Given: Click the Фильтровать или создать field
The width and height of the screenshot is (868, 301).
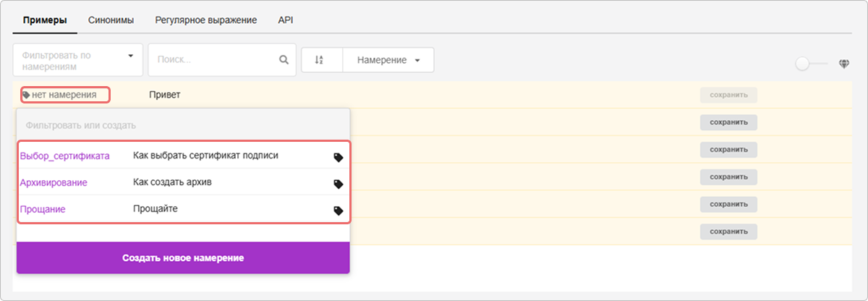Looking at the screenshot, I should [x=183, y=125].
